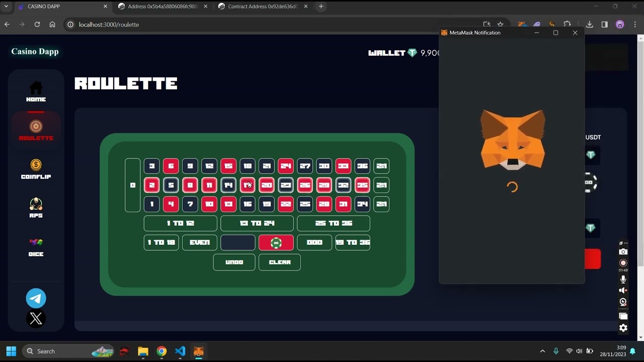Open the X (Twitter) link
Viewport: 644px width, 362px height.
pyautogui.click(x=36, y=319)
